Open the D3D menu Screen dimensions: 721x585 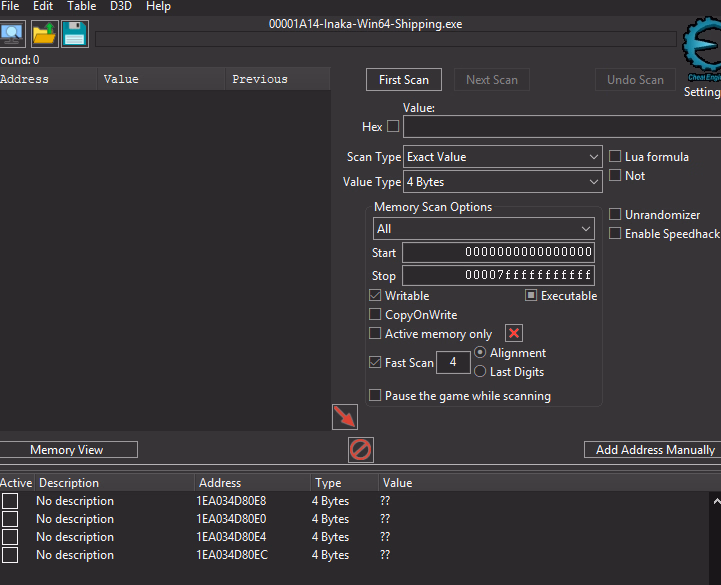coord(120,6)
